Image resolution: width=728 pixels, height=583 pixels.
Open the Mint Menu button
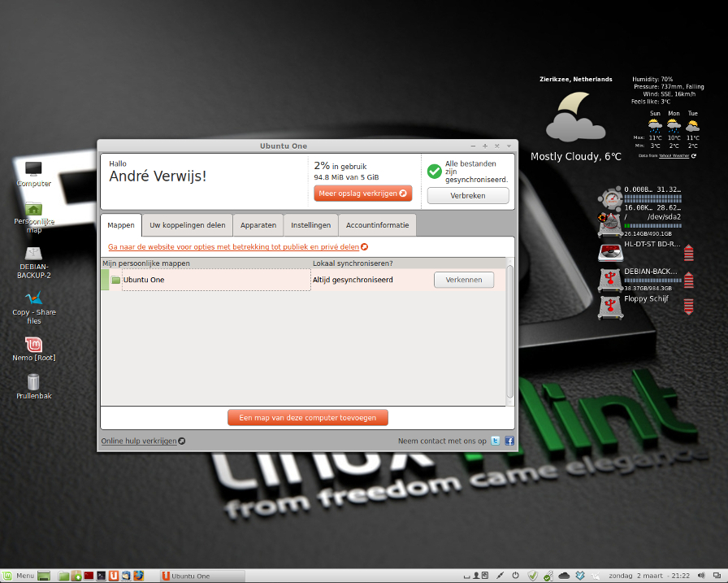coord(19,576)
